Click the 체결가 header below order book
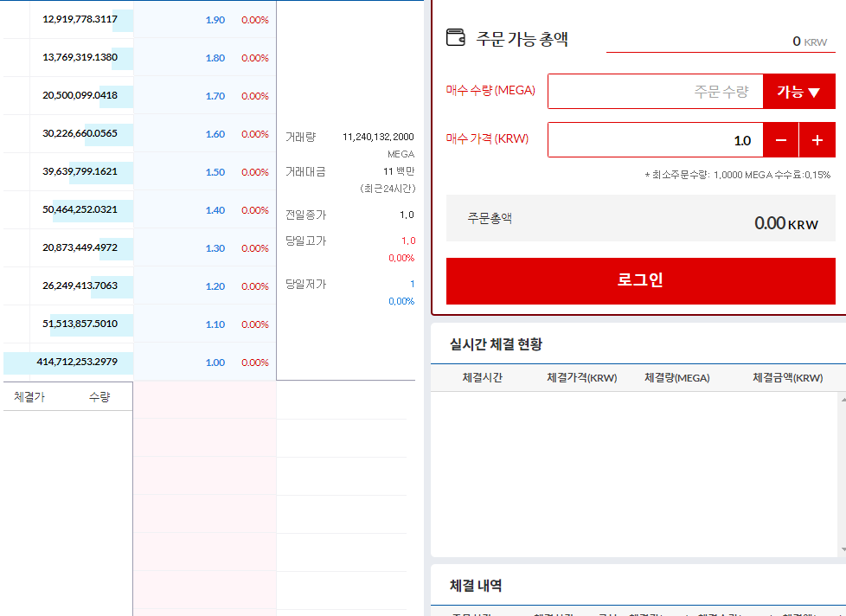 pos(29,398)
